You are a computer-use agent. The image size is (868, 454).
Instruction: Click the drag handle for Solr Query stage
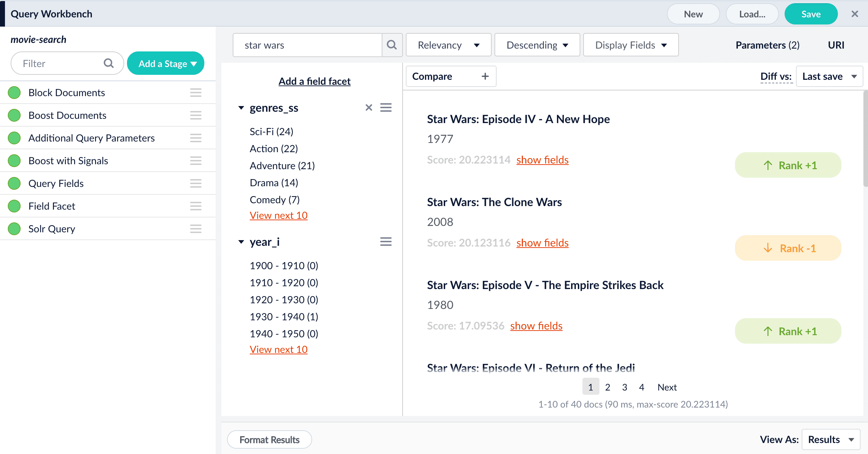pos(195,229)
